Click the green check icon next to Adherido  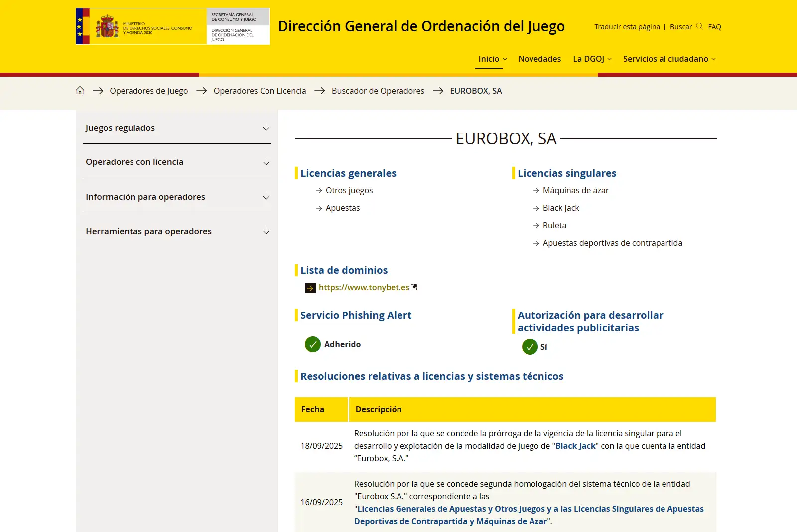[313, 344]
